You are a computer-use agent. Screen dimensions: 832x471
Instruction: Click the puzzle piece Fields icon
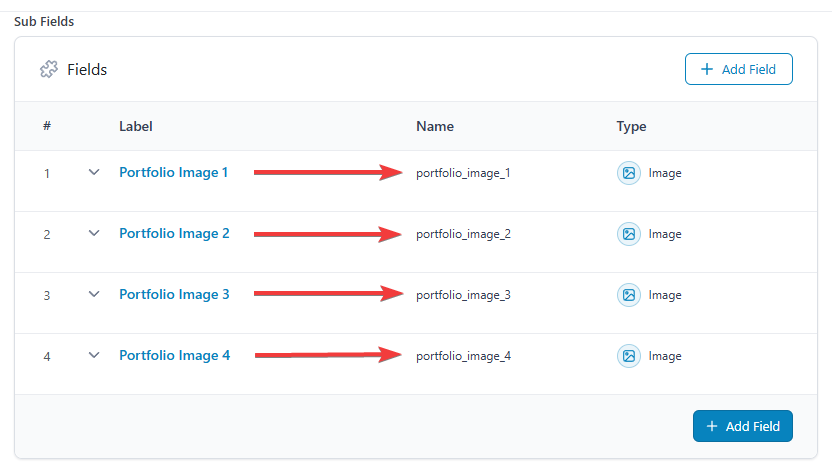tap(48, 70)
